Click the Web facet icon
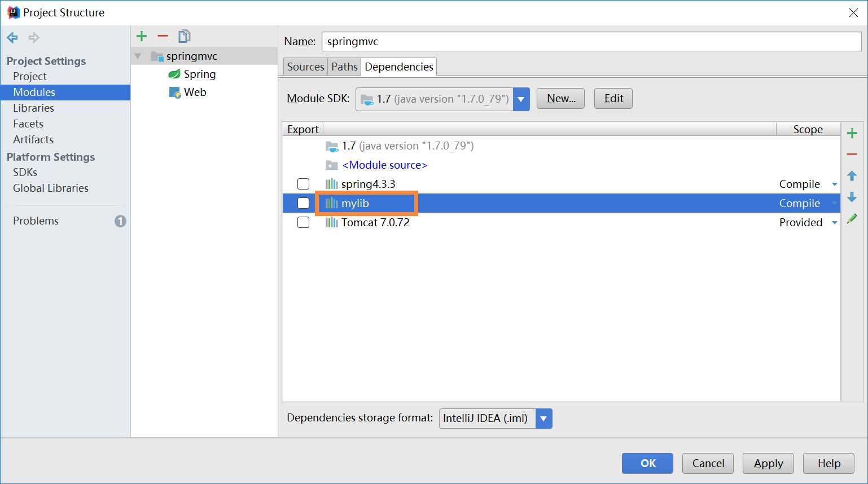868x484 pixels. coord(175,92)
